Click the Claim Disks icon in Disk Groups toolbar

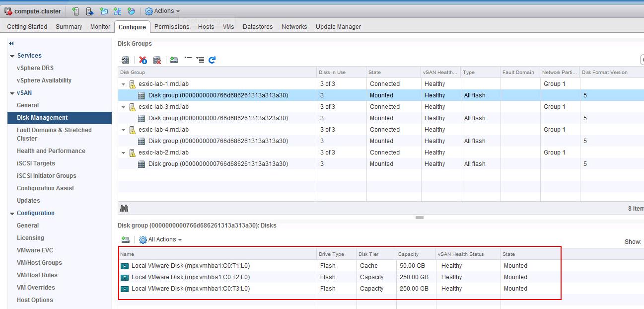click(x=125, y=60)
